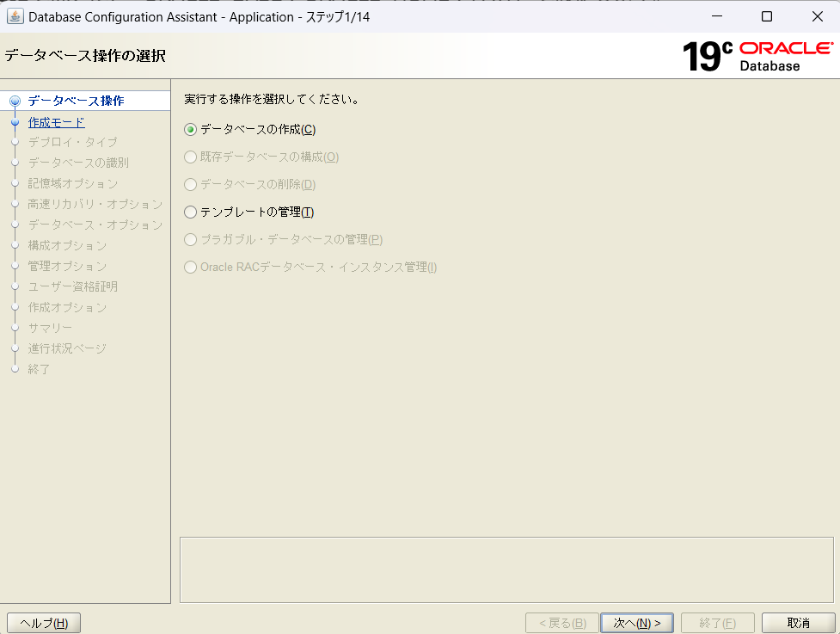Click the Java icon in title bar

coord(15,16)
